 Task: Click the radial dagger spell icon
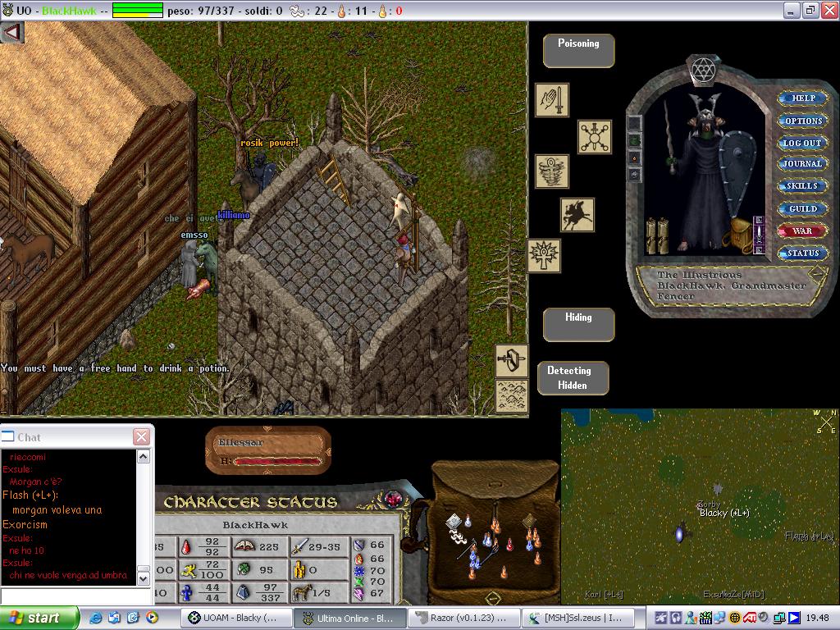595,137
